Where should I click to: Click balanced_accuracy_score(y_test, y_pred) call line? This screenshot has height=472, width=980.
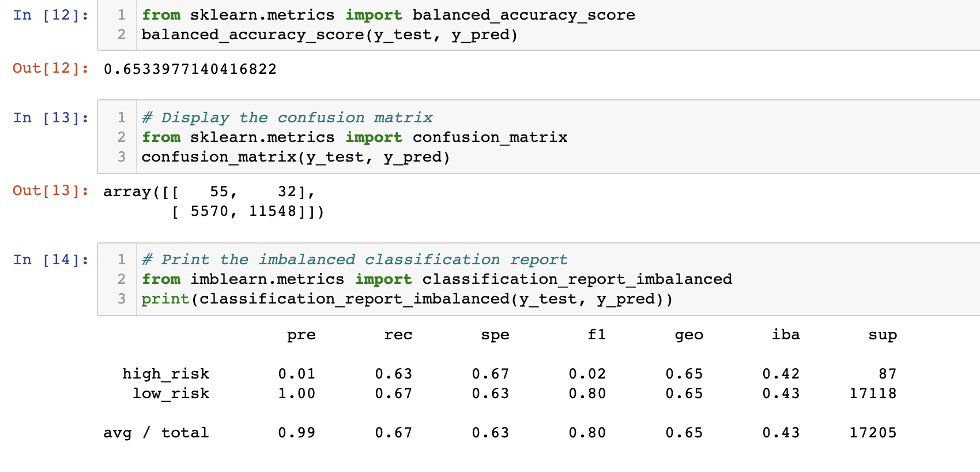point(330,35)
